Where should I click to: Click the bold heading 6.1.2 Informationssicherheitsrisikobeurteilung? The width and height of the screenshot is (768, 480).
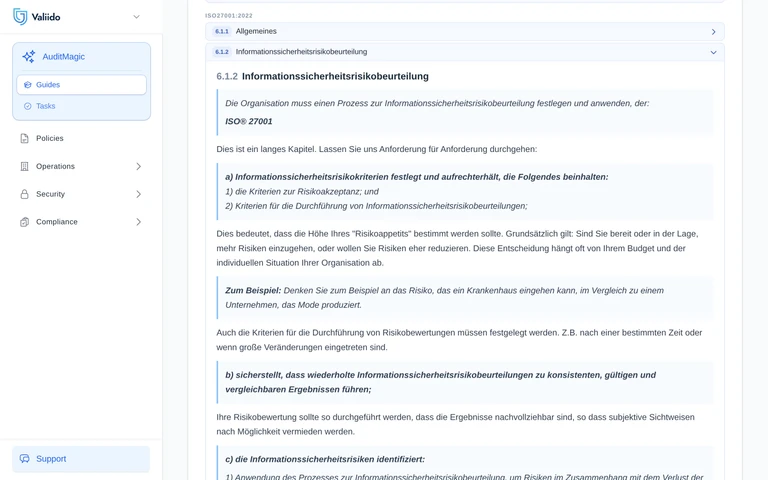[x=322, y=76]
